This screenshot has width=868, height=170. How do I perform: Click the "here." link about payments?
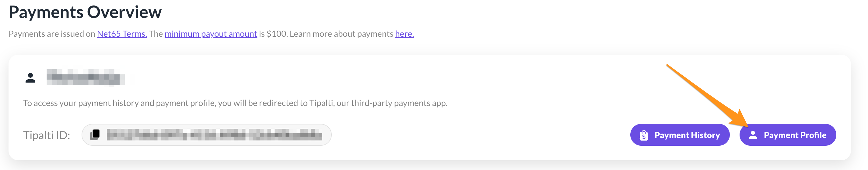404,34
